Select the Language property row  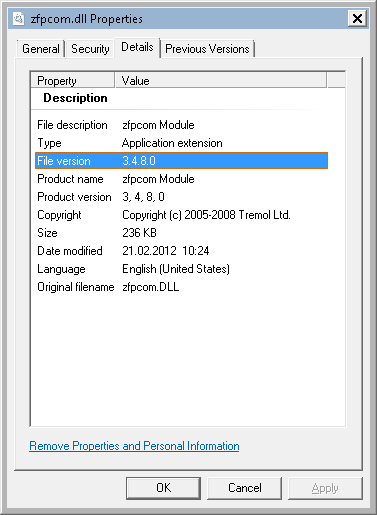181,269
